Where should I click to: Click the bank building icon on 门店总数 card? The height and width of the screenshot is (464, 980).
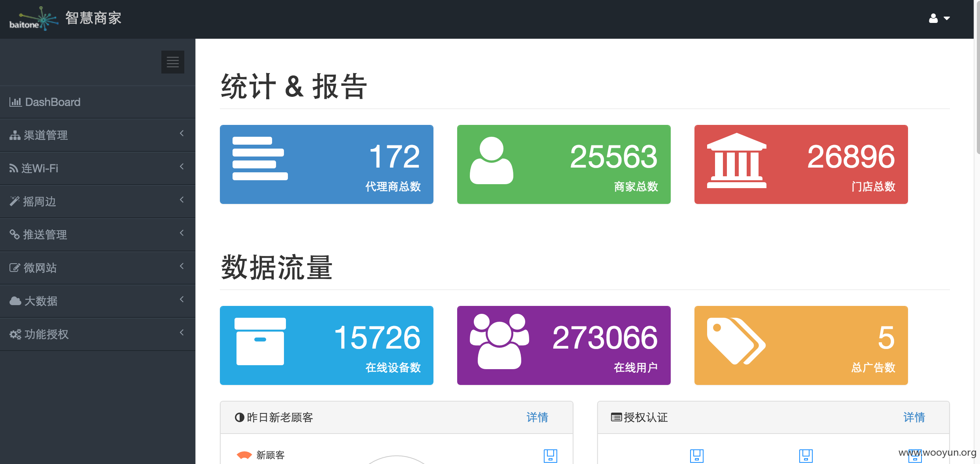tap(737, 160)
